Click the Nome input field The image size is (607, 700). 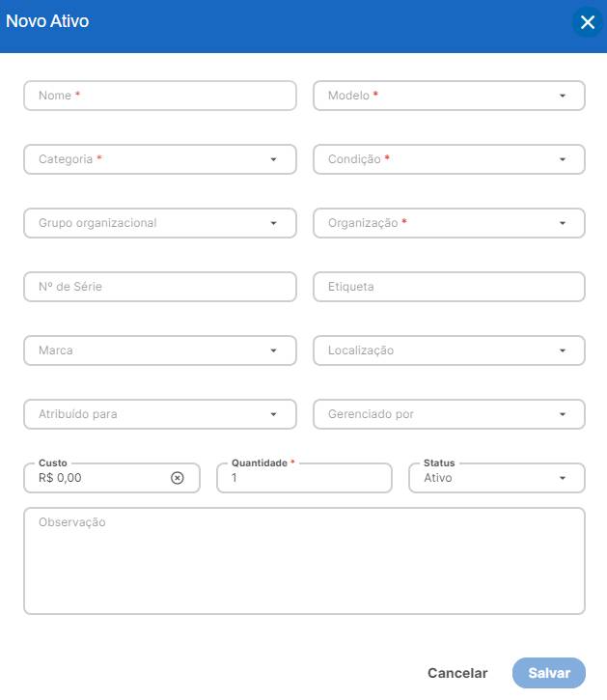(159, 96)
